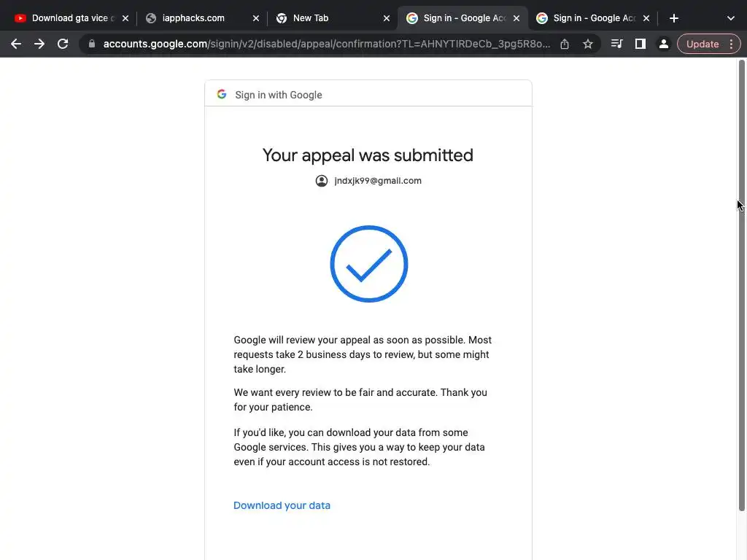Go back with the browser back arrow

pyautogui.click(x=16, y=44)
